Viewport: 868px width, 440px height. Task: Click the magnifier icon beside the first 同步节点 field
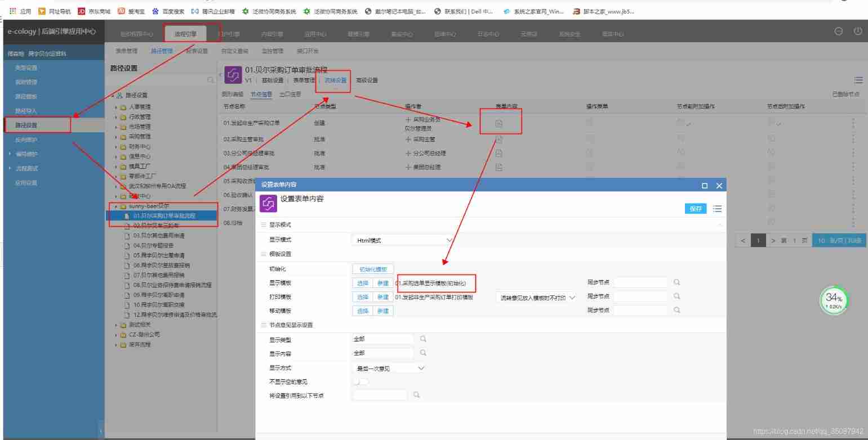point(678,282)
